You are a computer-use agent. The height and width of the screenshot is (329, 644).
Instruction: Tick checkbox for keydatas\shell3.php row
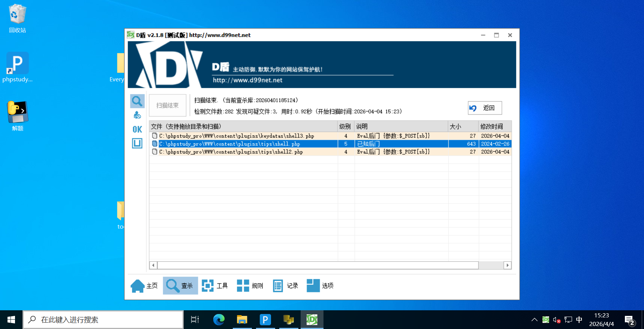154,136
